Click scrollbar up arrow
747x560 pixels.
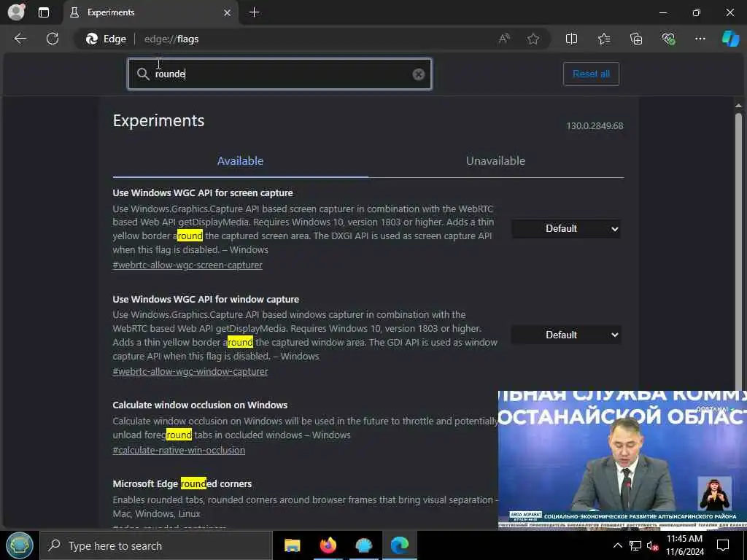738,105
